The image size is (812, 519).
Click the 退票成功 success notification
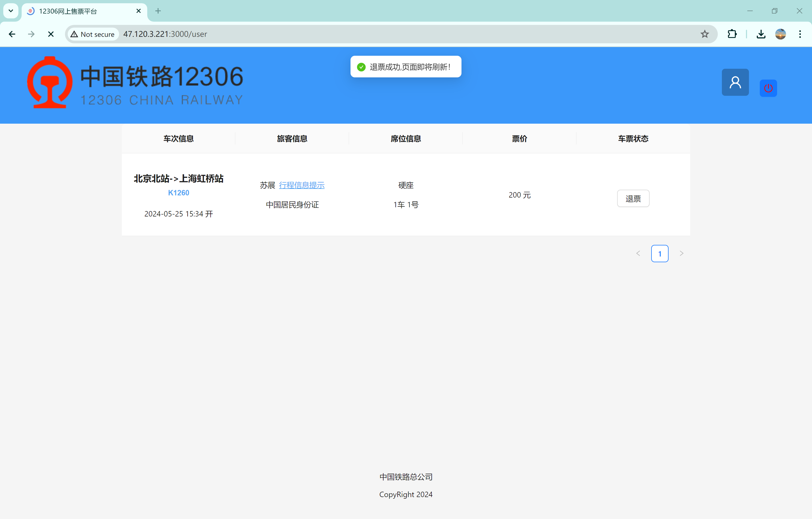point(406,67)
